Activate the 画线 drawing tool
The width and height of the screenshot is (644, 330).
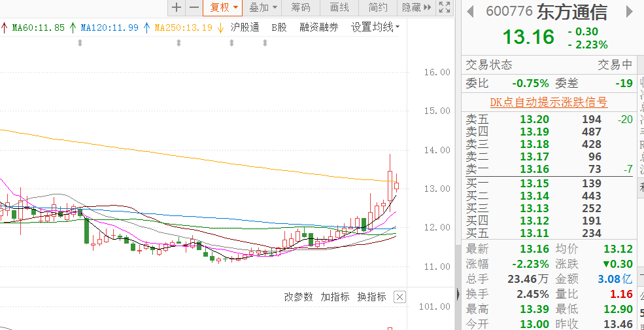coord(339,7)
